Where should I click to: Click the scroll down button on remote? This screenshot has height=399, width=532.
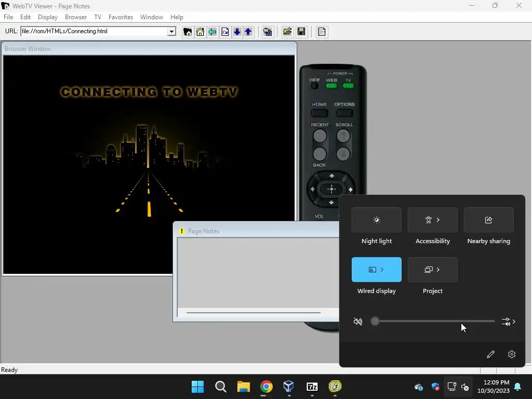point(343,154)
